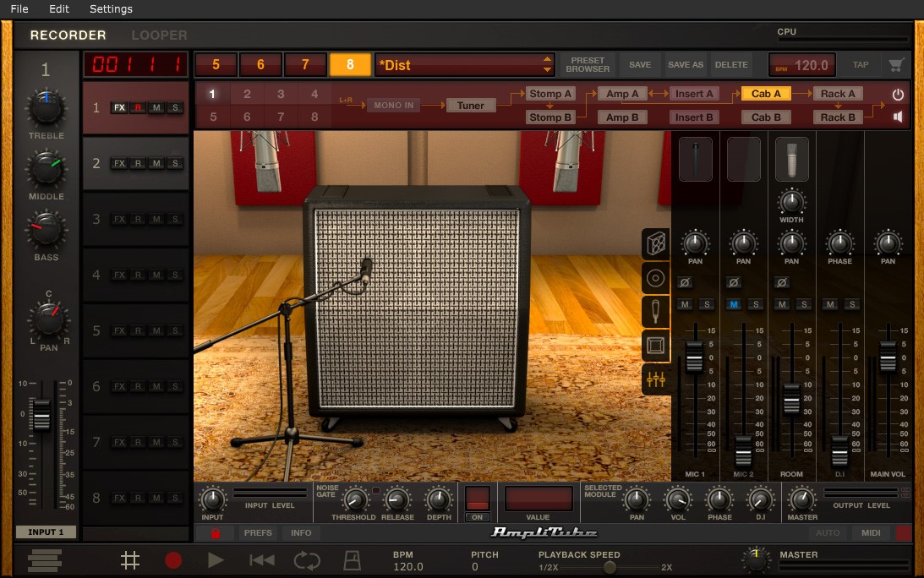Viewport: 924px width, 578px height.
Task: Select the 3D cabinet view icon
Action: pyautogui.click(x=656, y=243)
